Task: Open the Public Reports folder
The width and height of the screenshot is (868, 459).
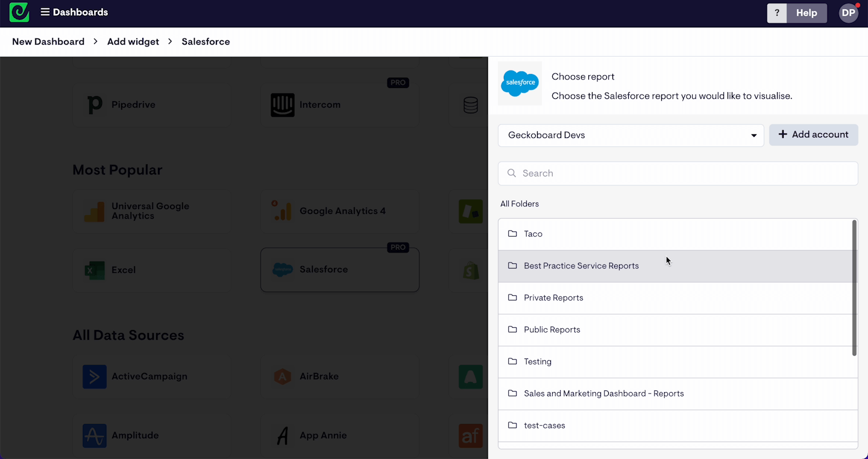Action: (675, 330)
